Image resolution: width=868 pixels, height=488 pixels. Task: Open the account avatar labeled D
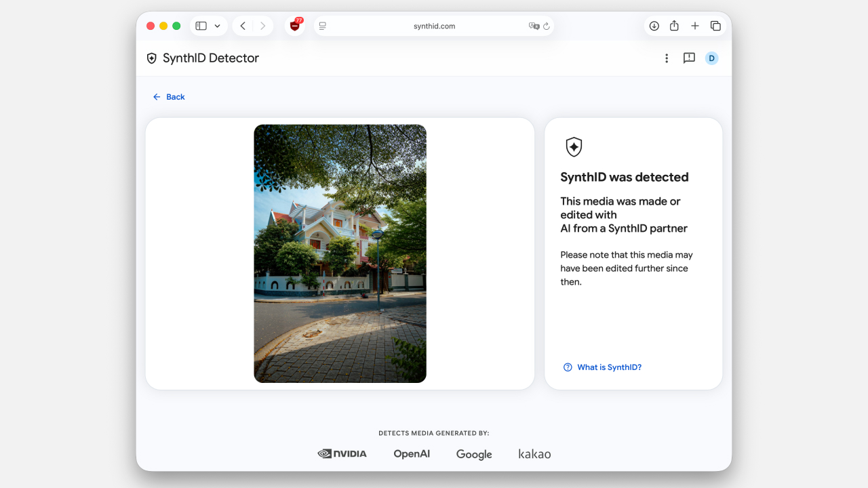pyautogui.click(x=711, y=58)
